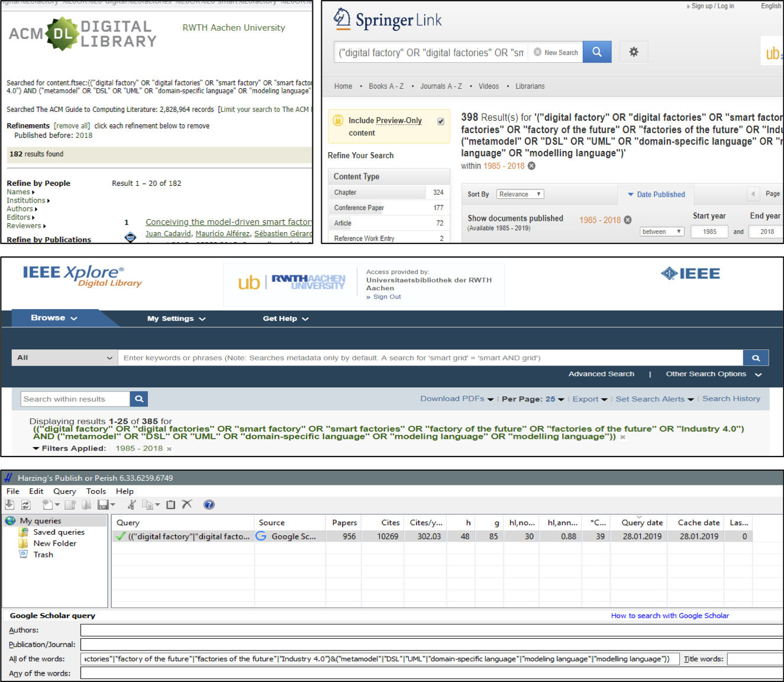Click SpringerLink Books A - Z link
This screenshot has height=682, width=784.
click(386, 86)
